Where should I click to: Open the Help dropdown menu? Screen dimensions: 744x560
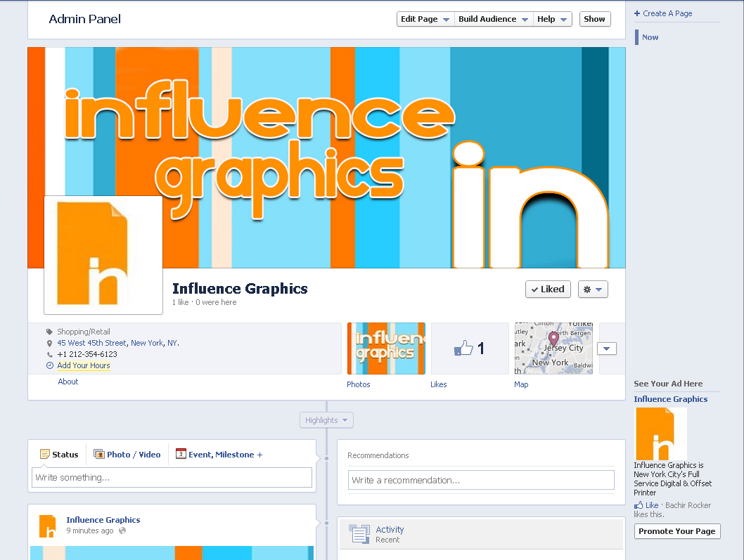point(552,19)
